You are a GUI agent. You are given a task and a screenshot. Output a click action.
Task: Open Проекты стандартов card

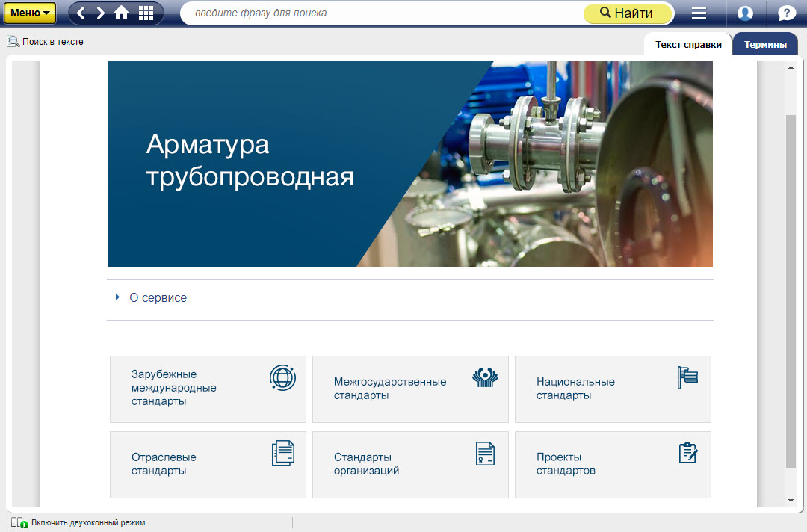coord(613,465)
